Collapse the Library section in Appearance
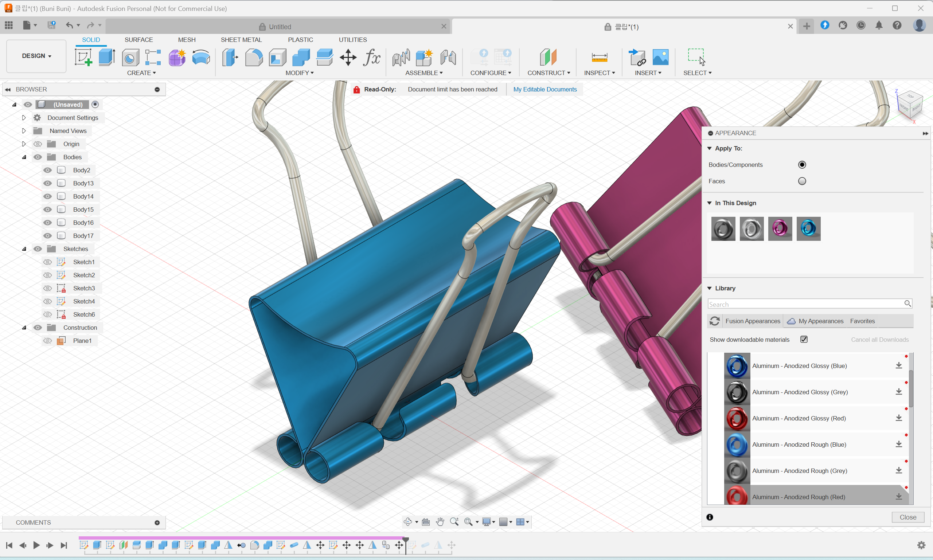933x560 pixels. pyautogui.click(x=709, y=288)
